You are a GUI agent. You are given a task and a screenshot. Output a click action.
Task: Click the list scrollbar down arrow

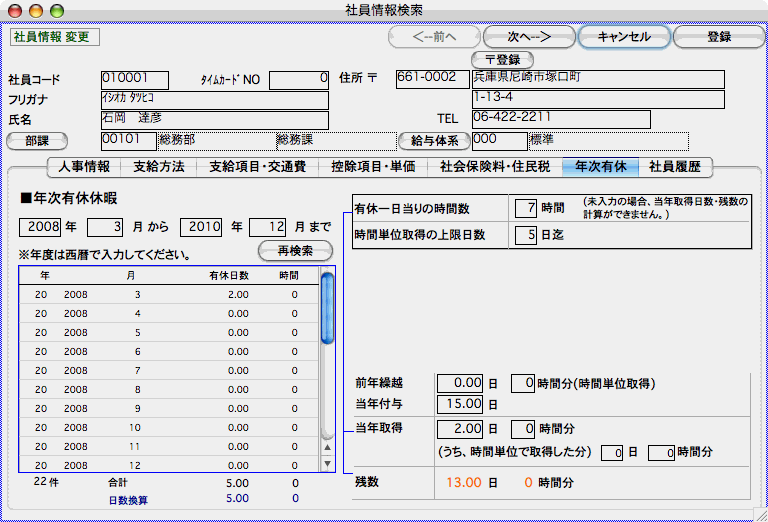327,463
